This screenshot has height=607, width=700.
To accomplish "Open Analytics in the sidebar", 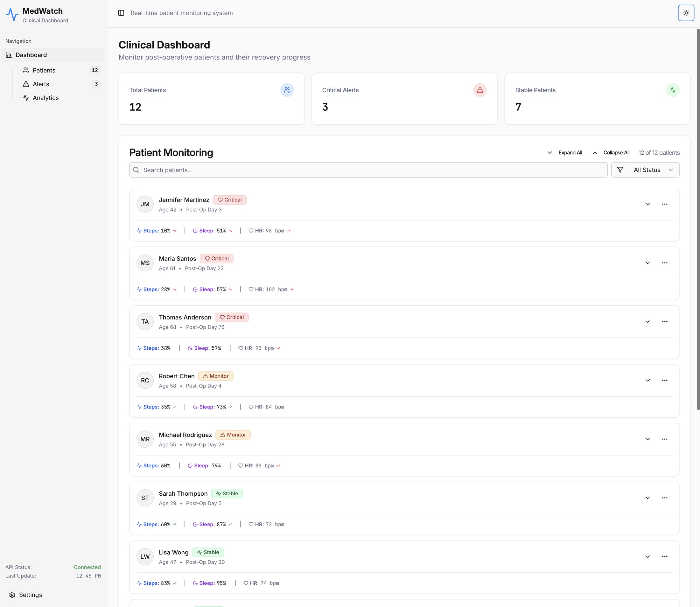I will coord(59,98).
